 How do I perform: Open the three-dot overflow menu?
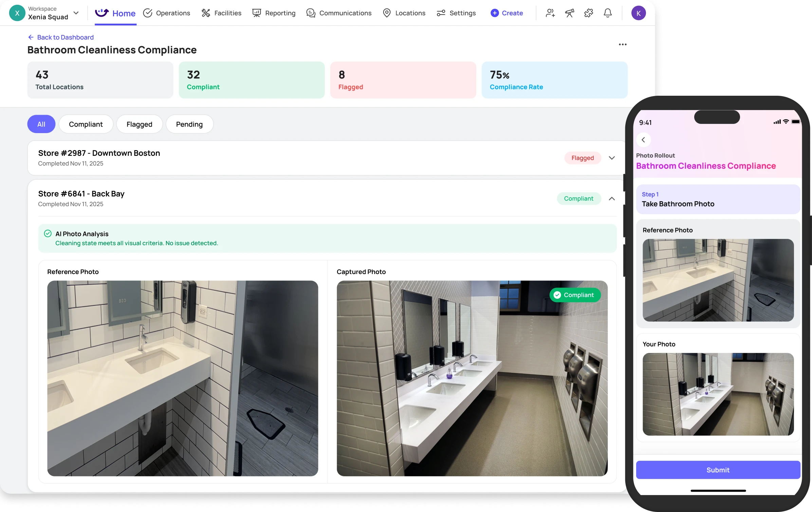(x=623, y=44)
